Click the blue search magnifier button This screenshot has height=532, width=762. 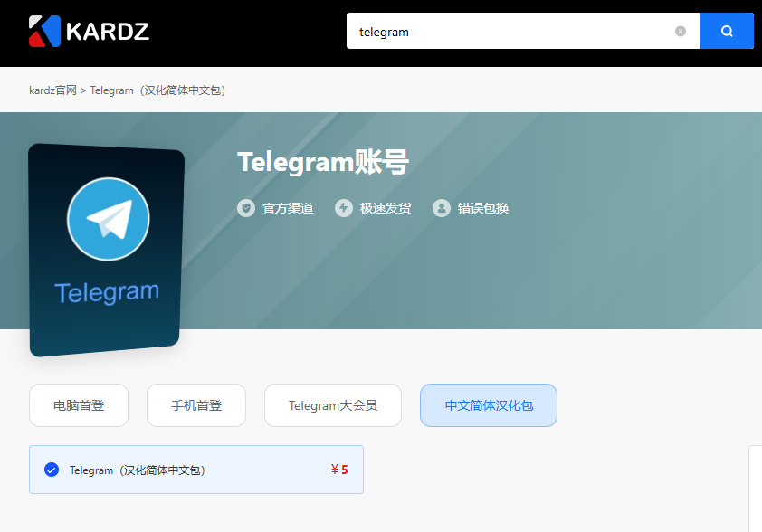coord(727,31)
